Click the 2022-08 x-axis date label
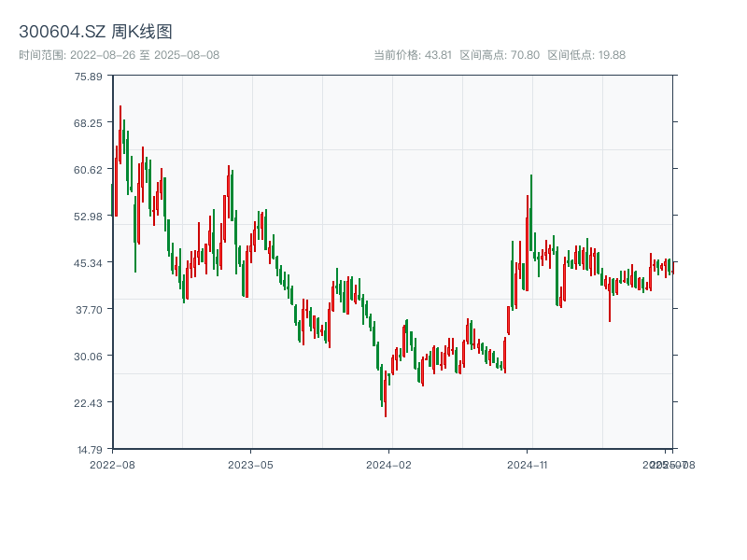This screenshot has height=560, width=747. click(x=112, y=464)
